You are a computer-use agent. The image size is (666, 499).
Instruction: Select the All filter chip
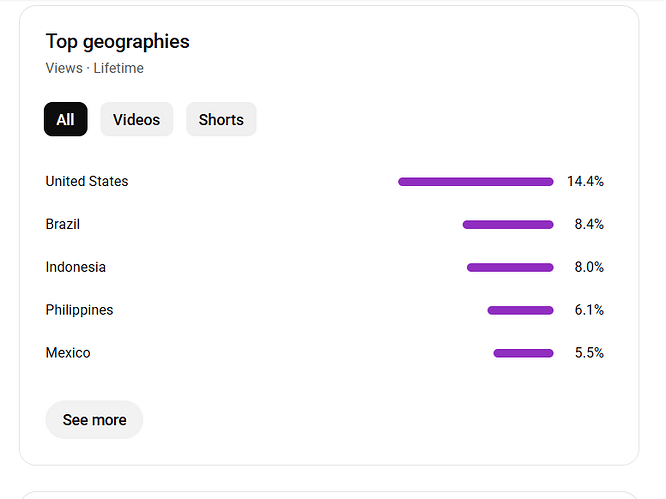(x=65, y=120)
